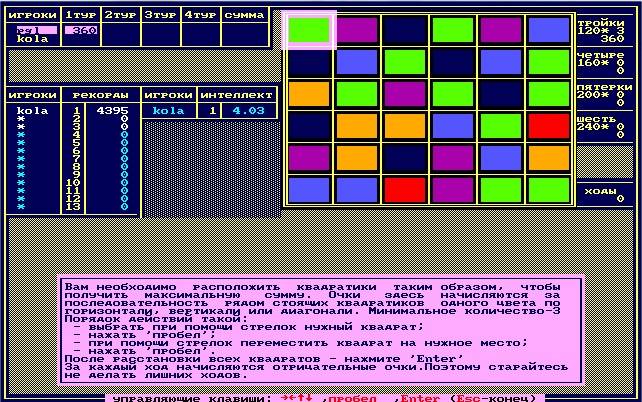Click the blue square ending the top row
The width and height of the screenshot is (642, 402).
click(549, 30)
